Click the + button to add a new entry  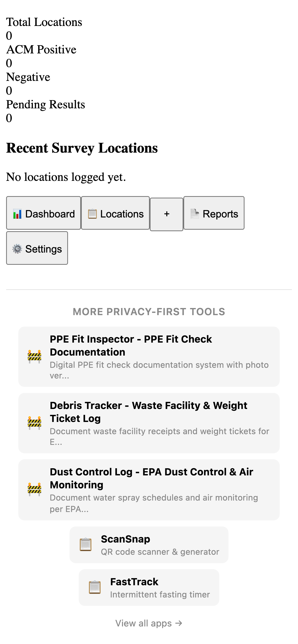(x=166, y=214)
